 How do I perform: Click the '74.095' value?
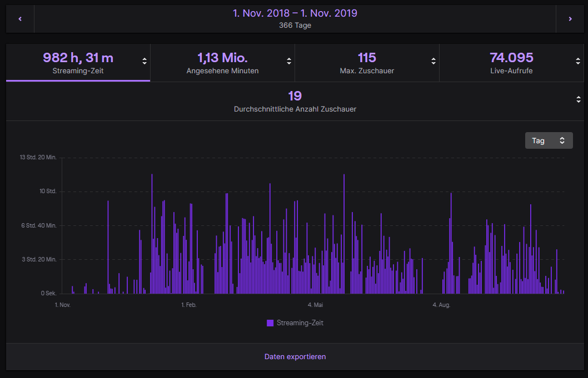pyautogui.click(x=511, y=58)
